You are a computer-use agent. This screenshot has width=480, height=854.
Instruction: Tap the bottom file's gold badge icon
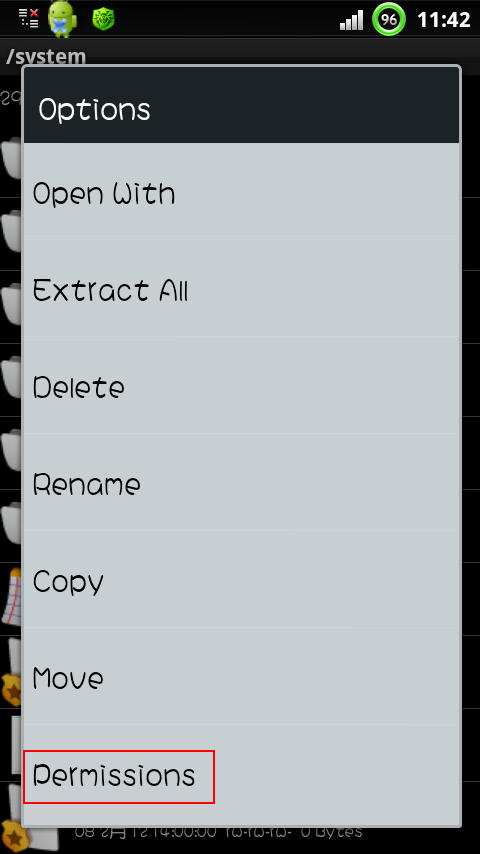point(12,833)
